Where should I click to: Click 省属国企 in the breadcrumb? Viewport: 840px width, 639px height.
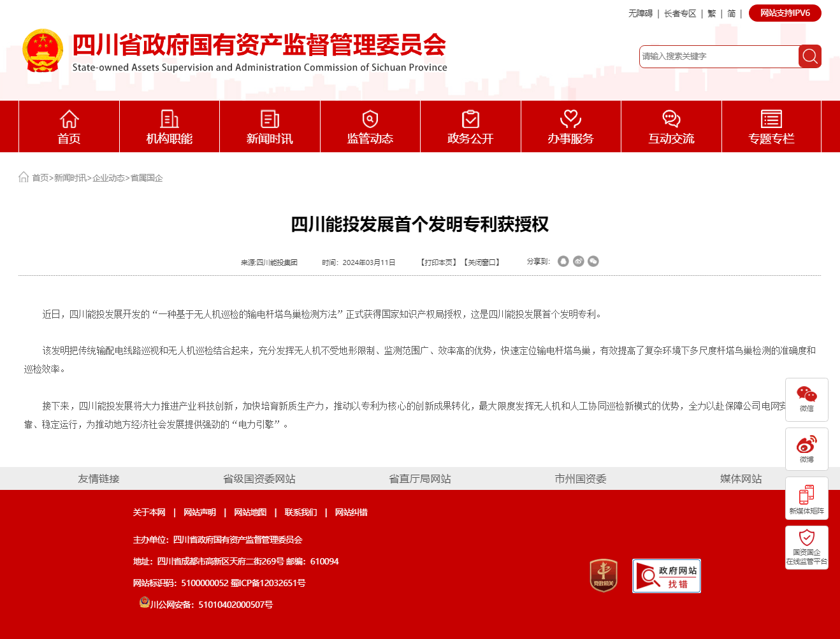click(x=147, y=178)
